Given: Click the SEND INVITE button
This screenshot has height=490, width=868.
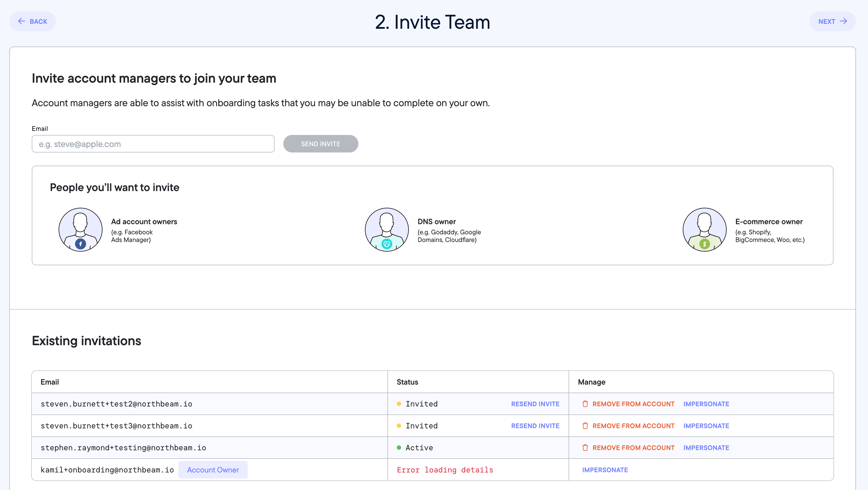Looking at the screenshot, I should point(321,144).
